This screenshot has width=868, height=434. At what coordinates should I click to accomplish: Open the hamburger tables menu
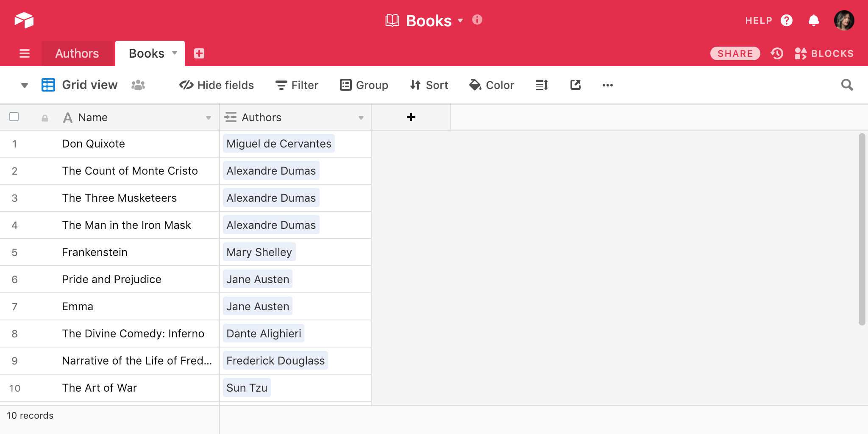click(25, 53)
